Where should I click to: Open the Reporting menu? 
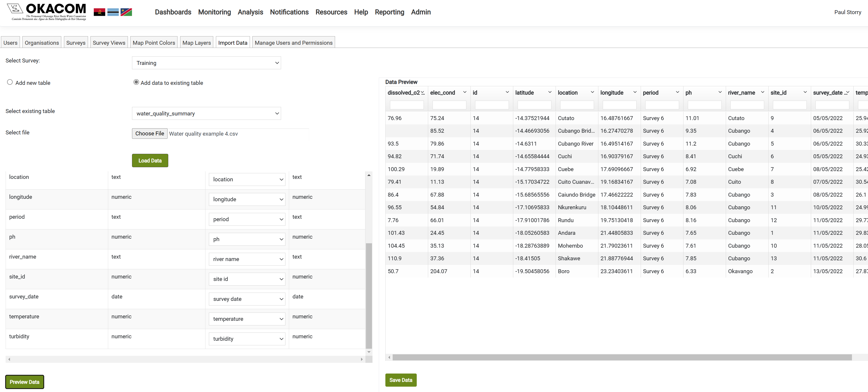pyautogui.click(x=389, y=12)
